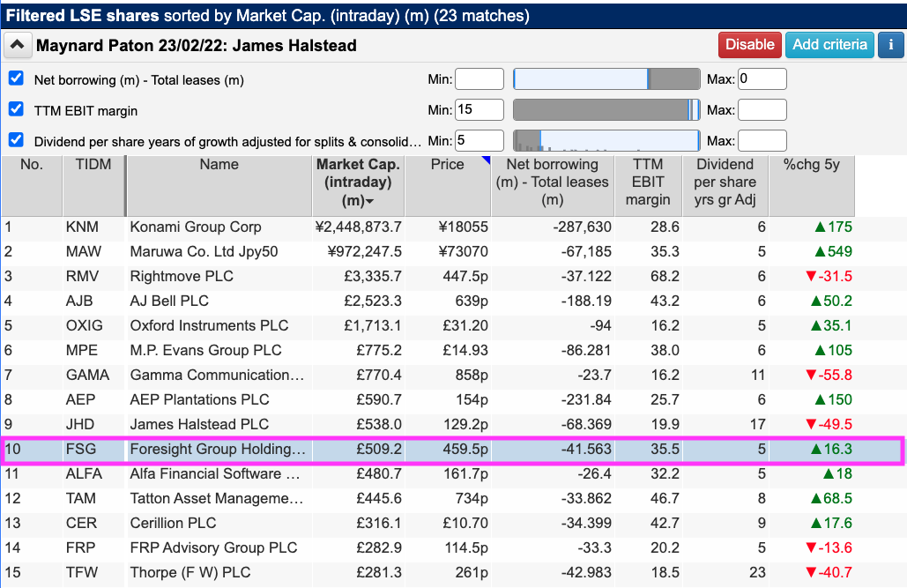Image resolution: width=907 pixels, height=588 pixels.
Task: Click the £3,335.7 market cap cell
Action: pos(358,276)
